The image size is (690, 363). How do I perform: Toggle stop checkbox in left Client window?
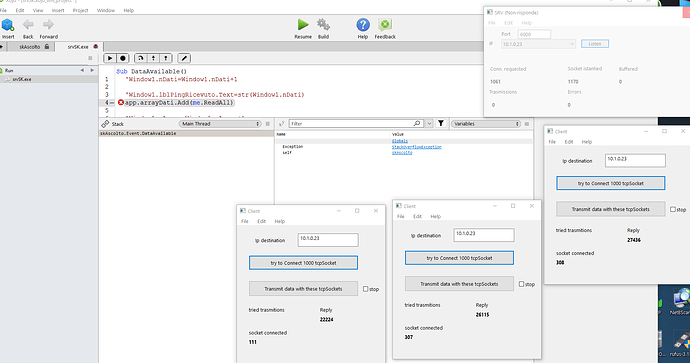click(366, 289)
